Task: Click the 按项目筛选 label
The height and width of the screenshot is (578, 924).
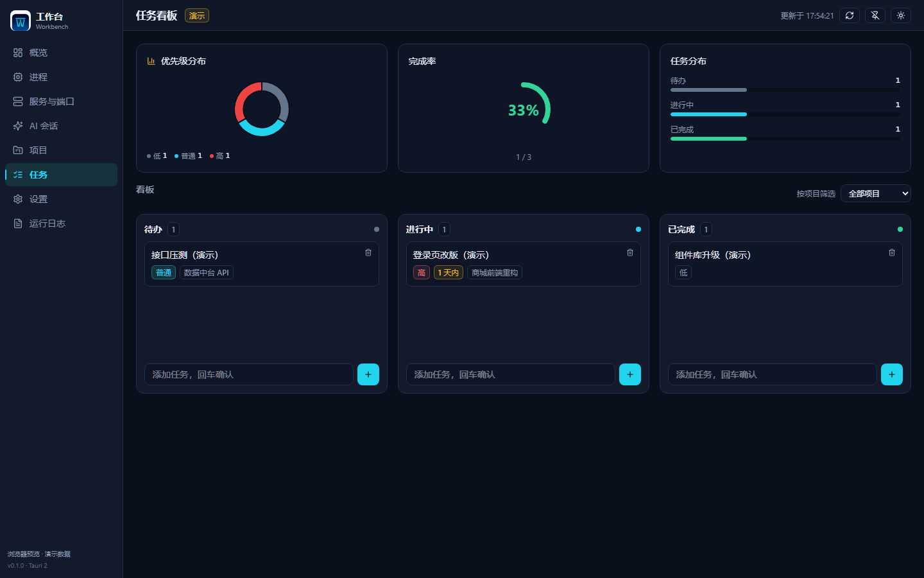Action: coord(816,194)
